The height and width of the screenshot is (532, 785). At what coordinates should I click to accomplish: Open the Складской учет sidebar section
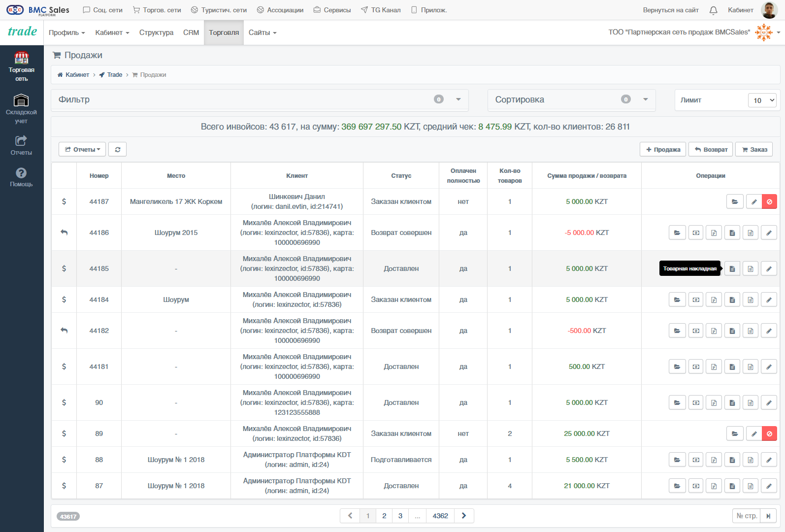click(21, 108)
